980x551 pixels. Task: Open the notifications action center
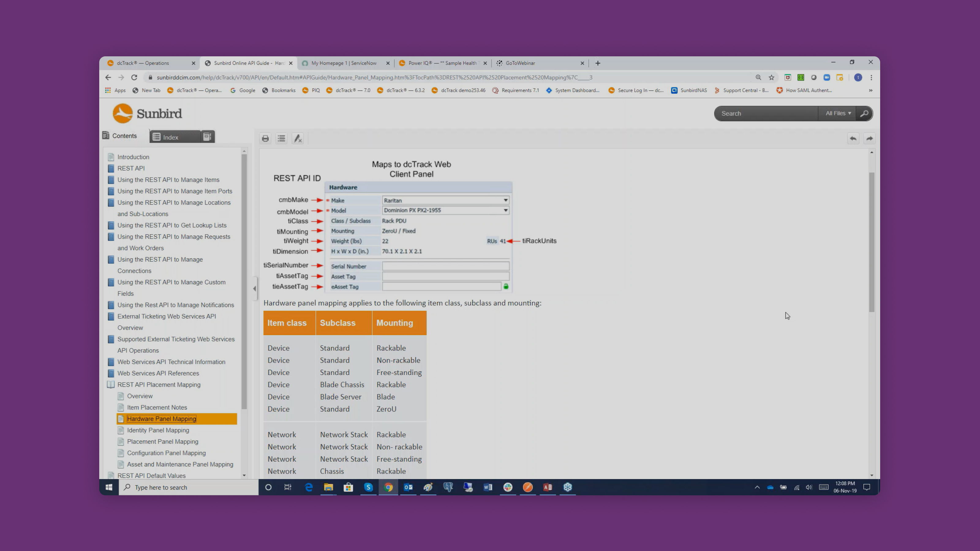point(867,487)
